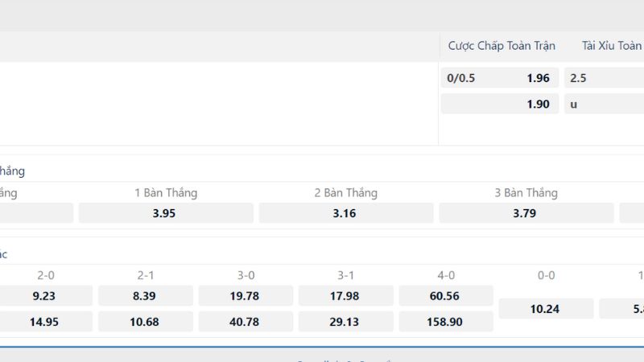The height and width of the screenshot is (362, 644).
Task: Open Cược Chấp Toàn Trận column header
Action: 502,46
